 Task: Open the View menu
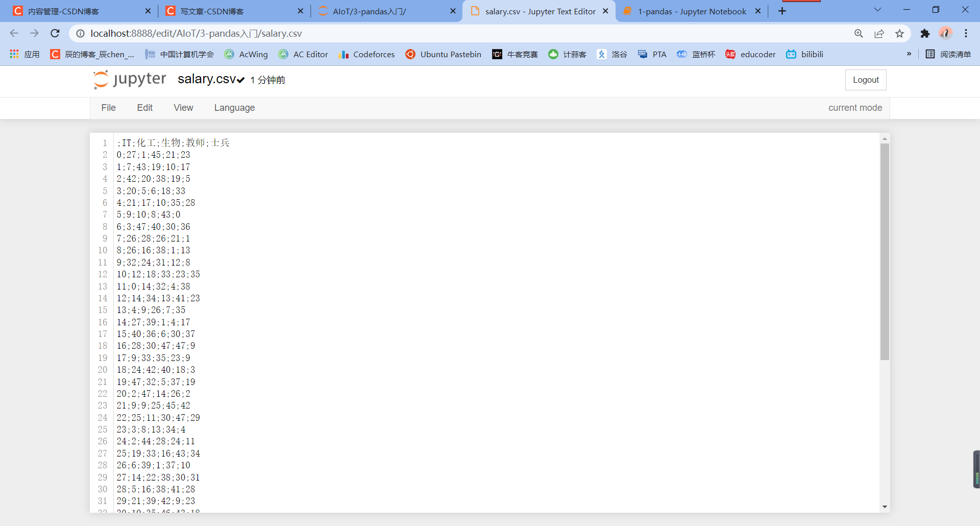(183, 108)
